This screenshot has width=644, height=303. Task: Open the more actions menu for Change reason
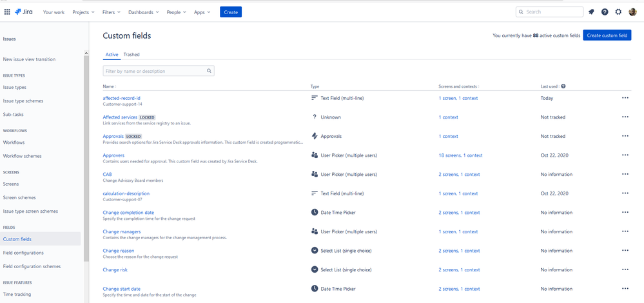click(x=625, y=250)
